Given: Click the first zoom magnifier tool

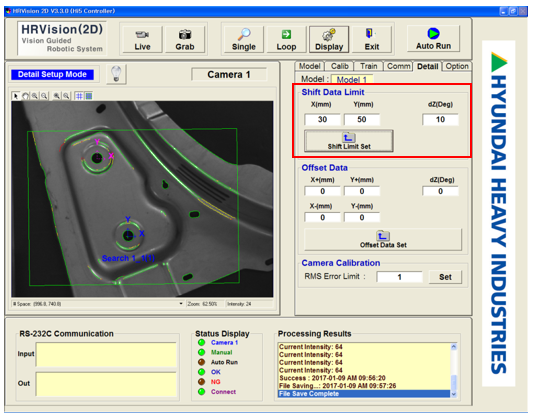Looking at the screenshot, I should pos(35,96).
